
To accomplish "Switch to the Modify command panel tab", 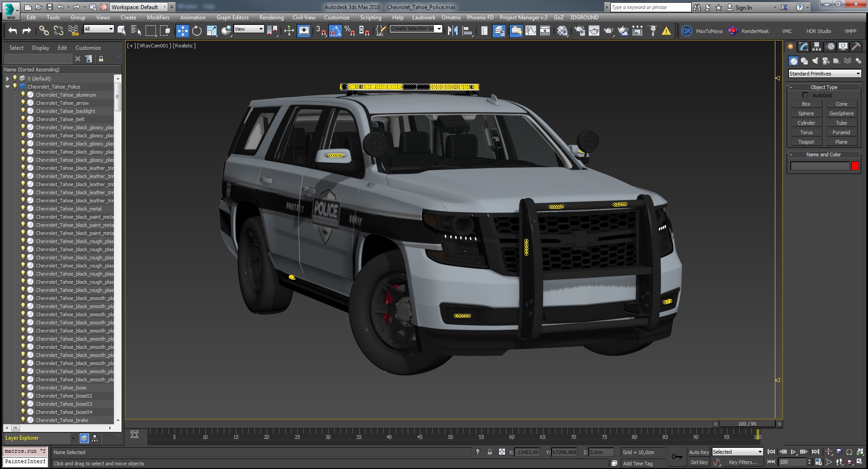I will pos(803,47).
